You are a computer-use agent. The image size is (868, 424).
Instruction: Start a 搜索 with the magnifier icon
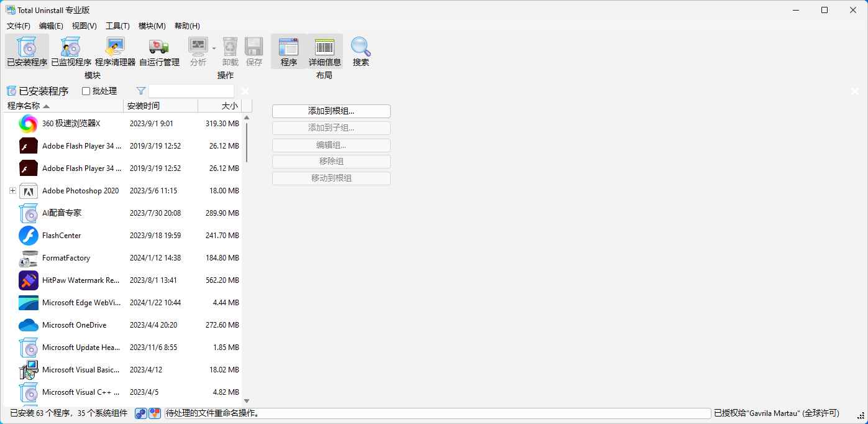[360, 50]
